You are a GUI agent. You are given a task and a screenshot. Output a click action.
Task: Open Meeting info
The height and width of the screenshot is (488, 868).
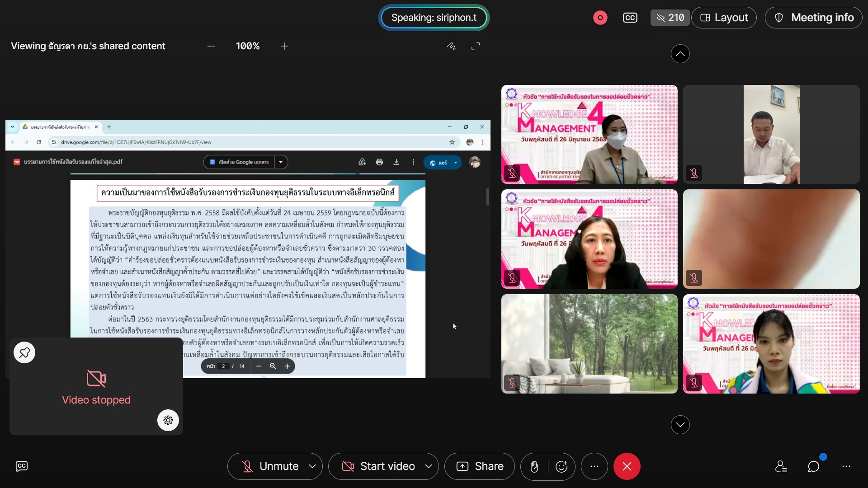pos(814,18)
